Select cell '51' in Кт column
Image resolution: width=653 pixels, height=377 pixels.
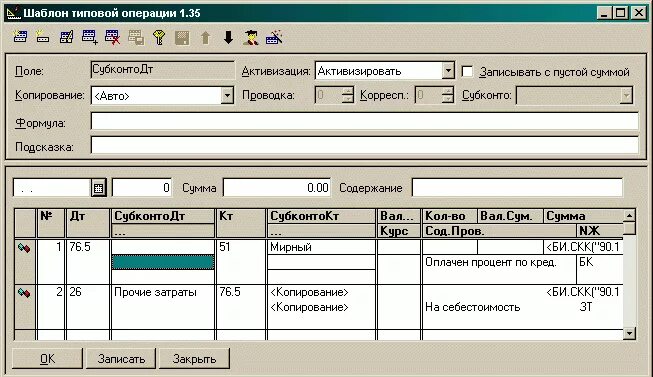point(241,262)
